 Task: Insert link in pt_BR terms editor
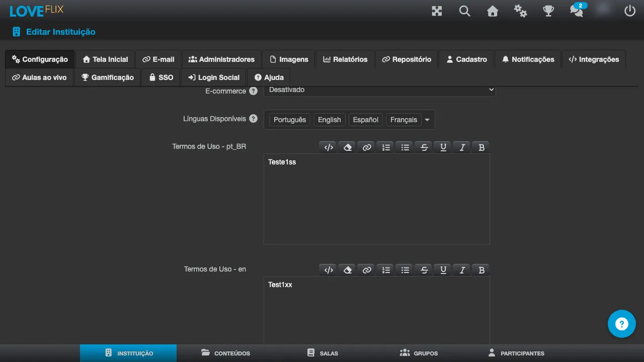367,147
